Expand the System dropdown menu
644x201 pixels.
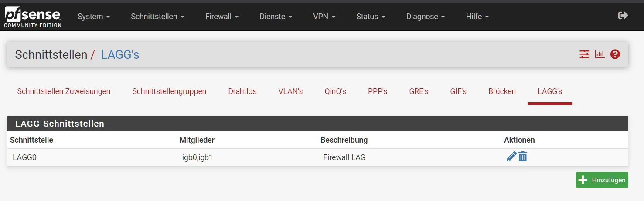coord(94,16)
